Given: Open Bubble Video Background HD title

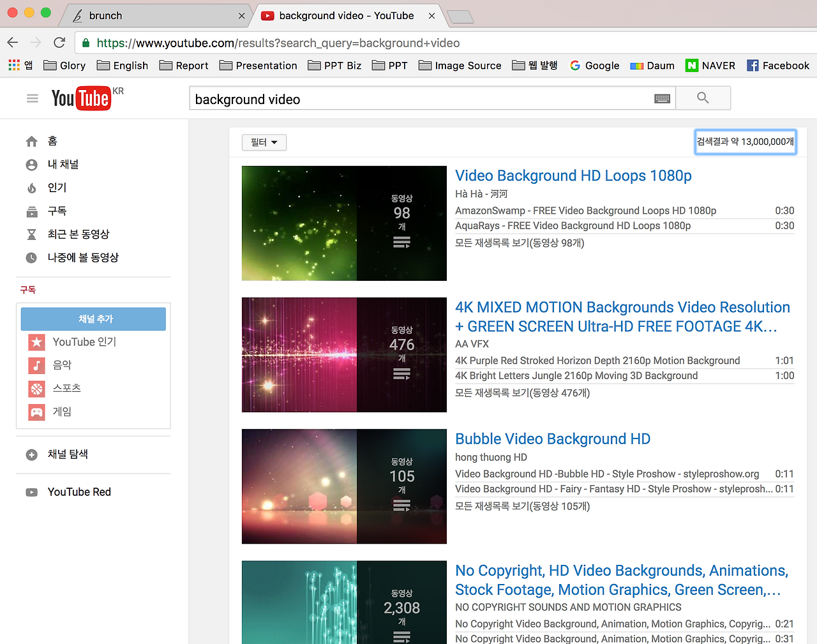Looking at the screenshot, I should 553,439.
